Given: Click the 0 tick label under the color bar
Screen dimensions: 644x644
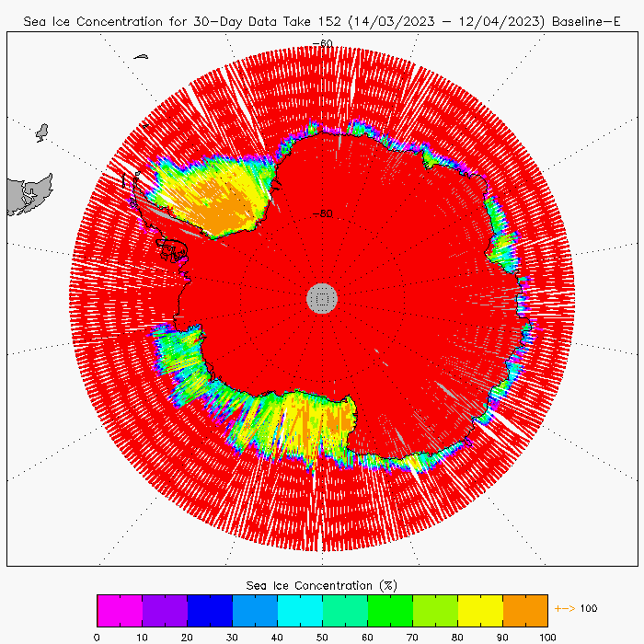Looking at the screenshot, I should tap(97, 636).
